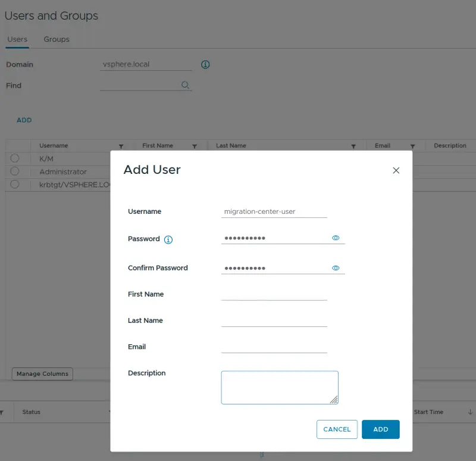Viewport: 476px width, 461px height.
Task: Cancel the Add User dialog
Action: pyautogui.click(x=337, y=429)
